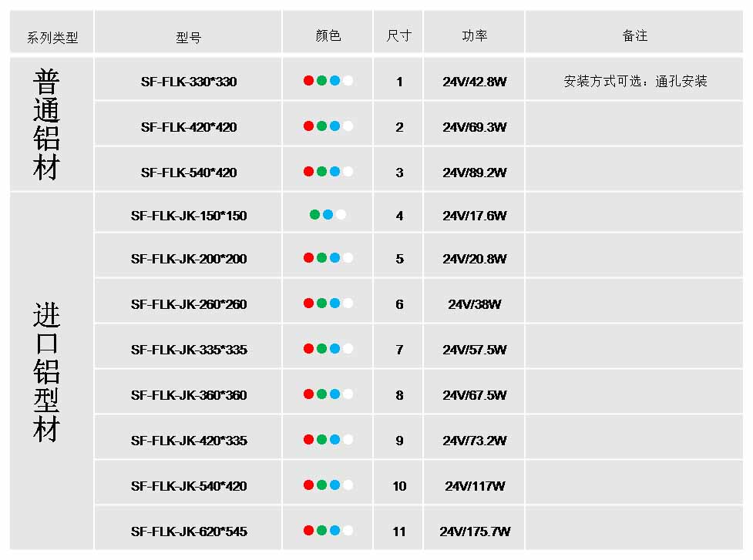Click the white dot in SF-FLK-JK-200*200 row
The image size is (753, 560).
pos(348,257)
